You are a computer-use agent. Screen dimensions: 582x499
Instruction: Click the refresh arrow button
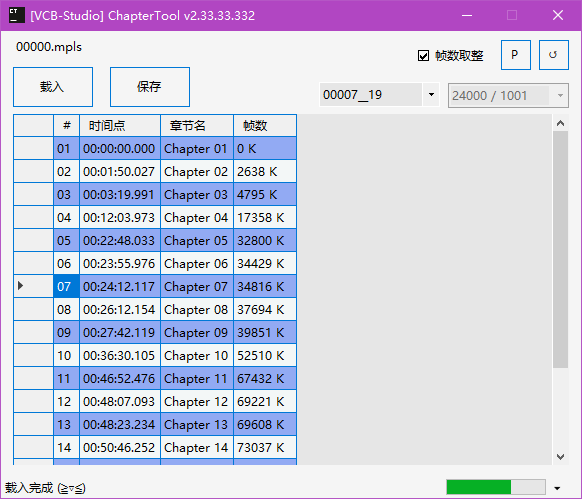click(553, 55)
